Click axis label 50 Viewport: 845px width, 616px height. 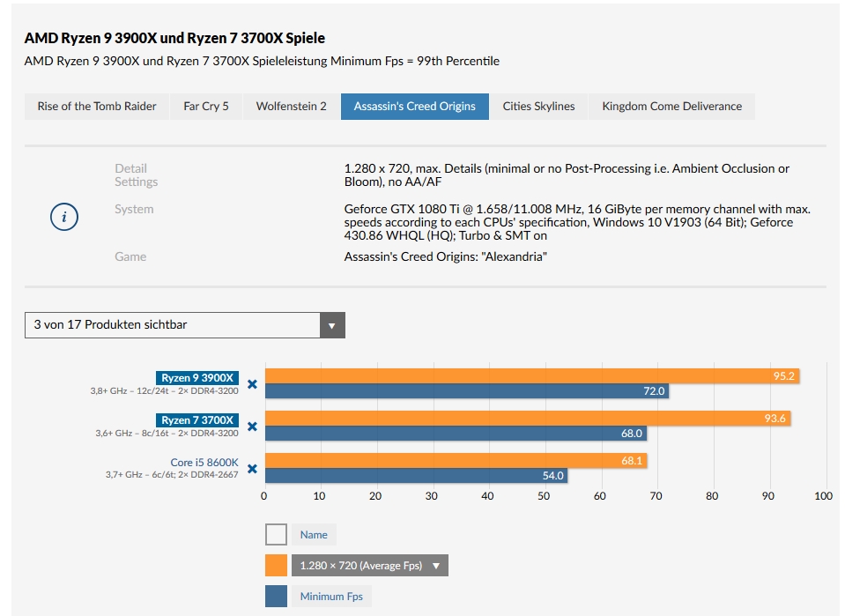pos(543,496)
